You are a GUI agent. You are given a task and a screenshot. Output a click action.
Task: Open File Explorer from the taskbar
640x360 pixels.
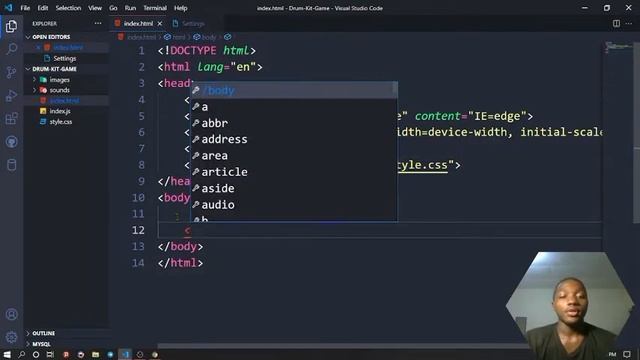click(x=95, y=354)
